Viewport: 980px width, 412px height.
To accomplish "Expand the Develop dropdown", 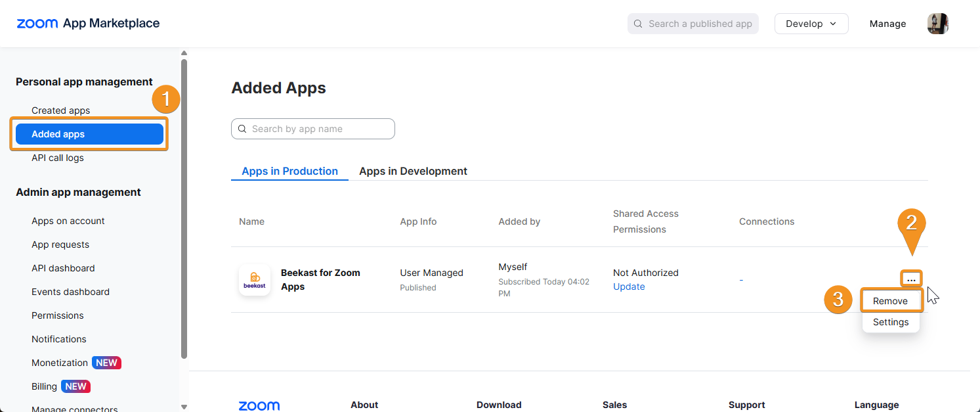I will tap(811, 24).
